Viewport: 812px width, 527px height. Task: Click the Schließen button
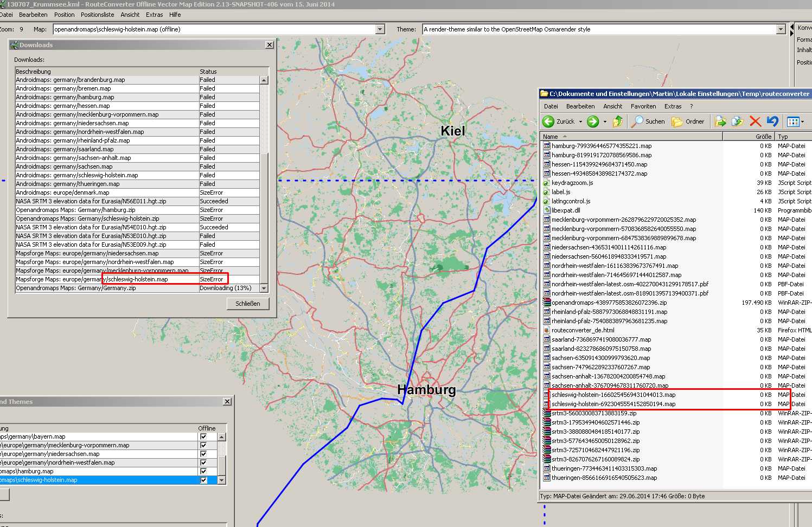coord(247,304)
